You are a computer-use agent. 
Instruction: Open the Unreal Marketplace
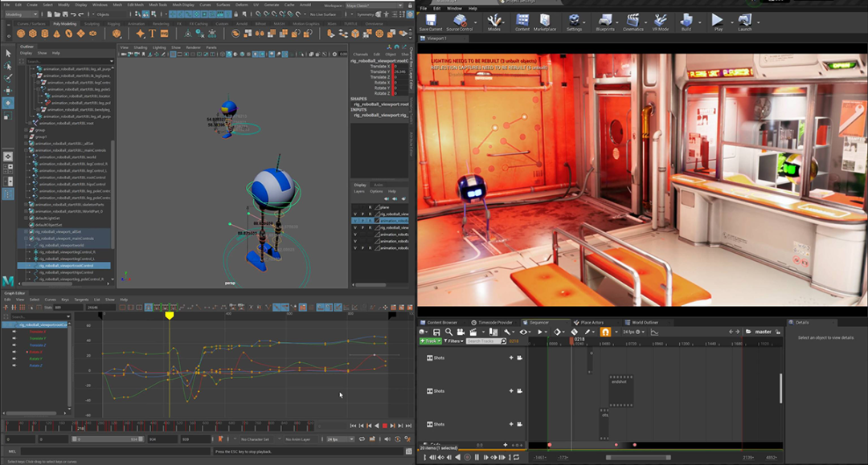coord(544,20)
